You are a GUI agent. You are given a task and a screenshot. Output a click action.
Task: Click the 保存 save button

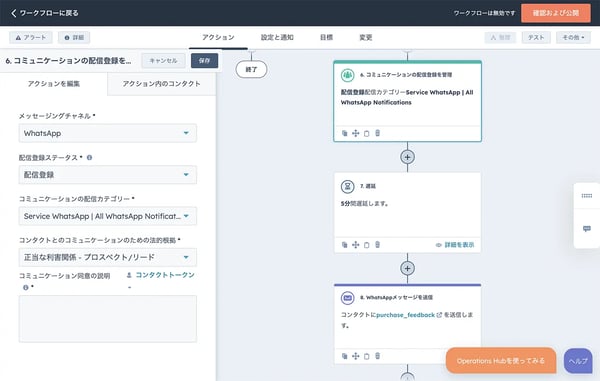tap(204, 60)
